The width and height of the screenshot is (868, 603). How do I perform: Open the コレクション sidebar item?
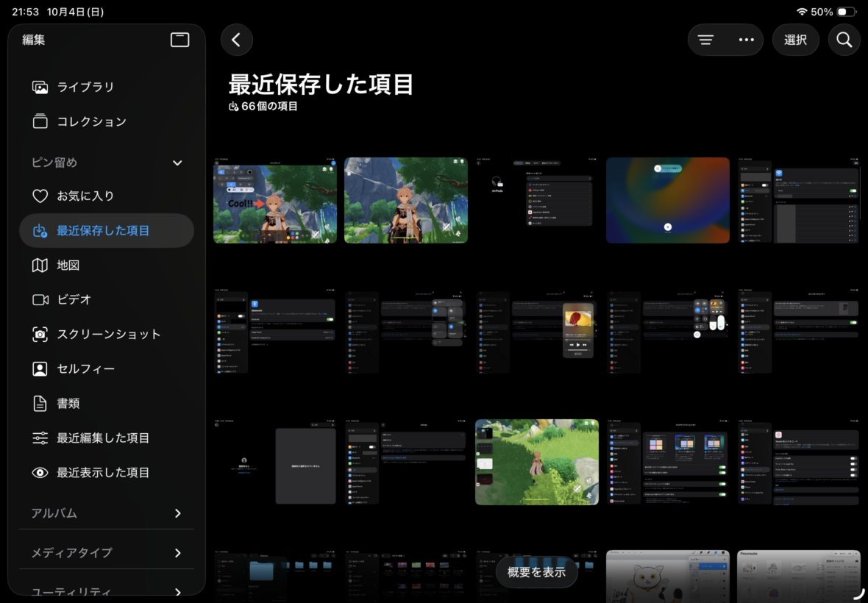[x=106, y=121]
